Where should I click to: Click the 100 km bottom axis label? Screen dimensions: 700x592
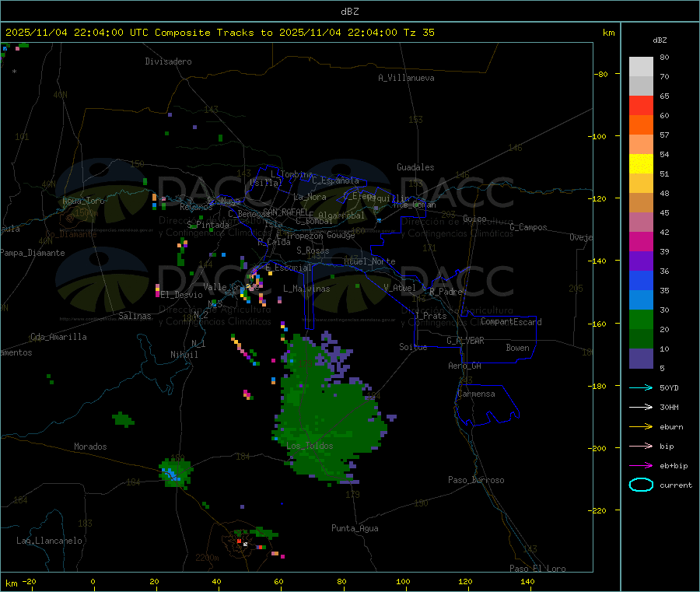point(403,581)
